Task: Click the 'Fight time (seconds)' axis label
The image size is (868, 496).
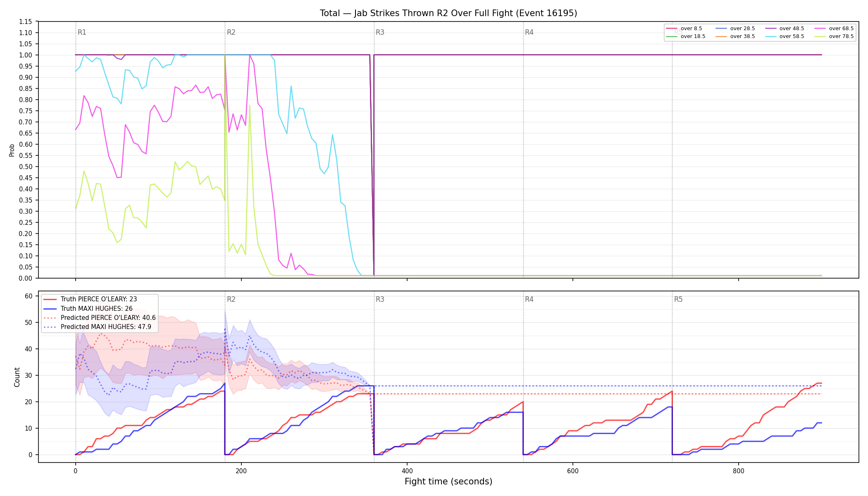Action: [448, 482]
